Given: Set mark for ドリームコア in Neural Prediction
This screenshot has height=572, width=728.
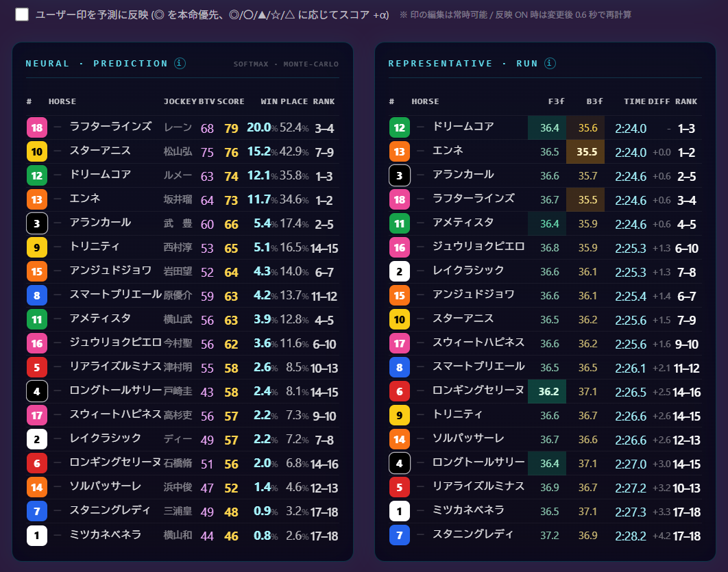Looking at the screenshot, I should tap(58, 175).
